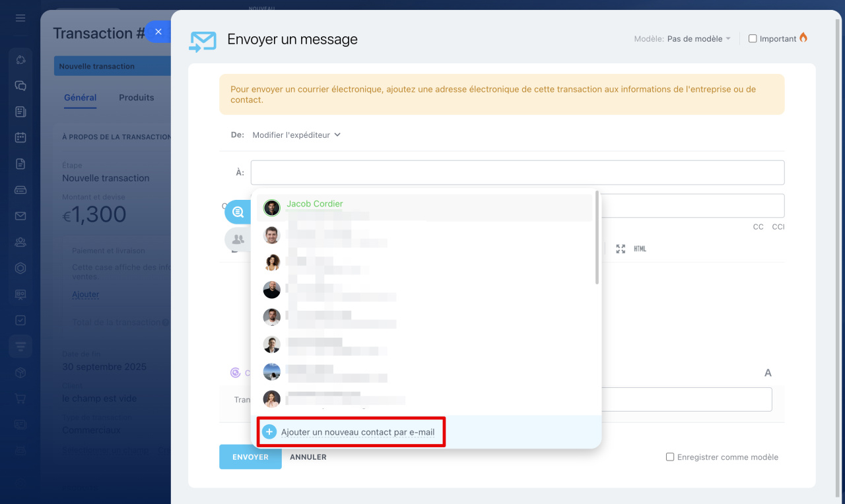Open the calendar icon in the left sidebar
845x504 pixels.
click(x=20, y=138)
